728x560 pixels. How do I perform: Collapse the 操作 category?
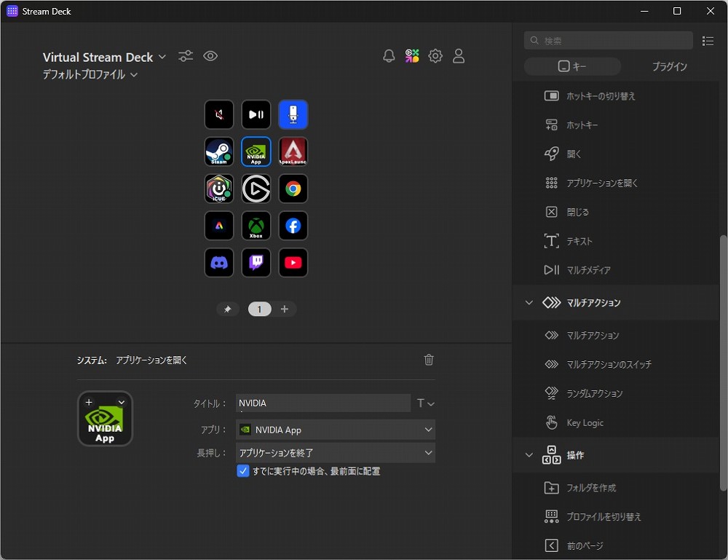pyautogui.click(x=529, y=455)
